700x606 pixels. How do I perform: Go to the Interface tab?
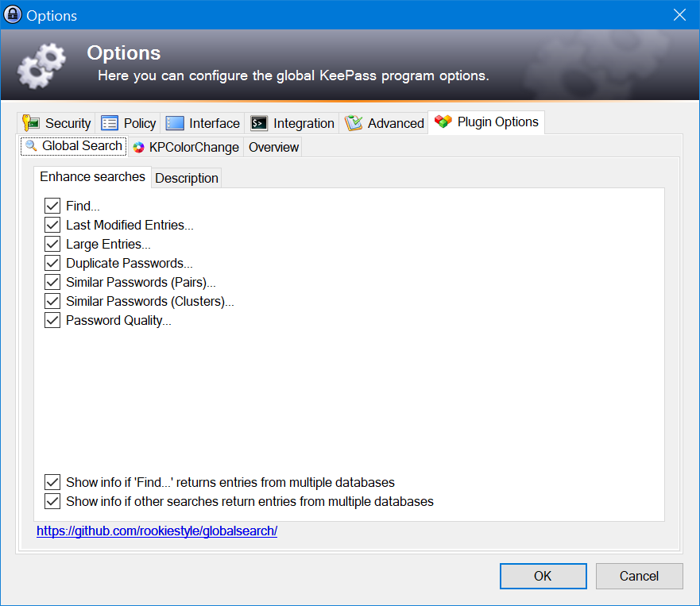[x=203, y=123]
